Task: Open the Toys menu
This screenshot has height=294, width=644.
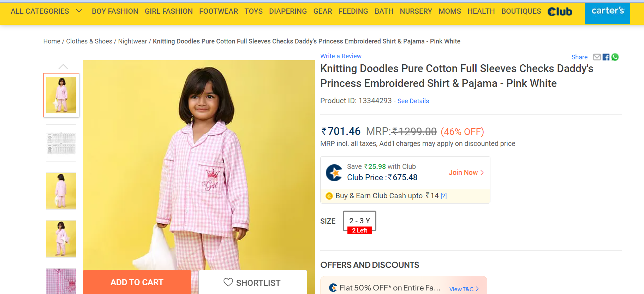Action: point(254,11)
